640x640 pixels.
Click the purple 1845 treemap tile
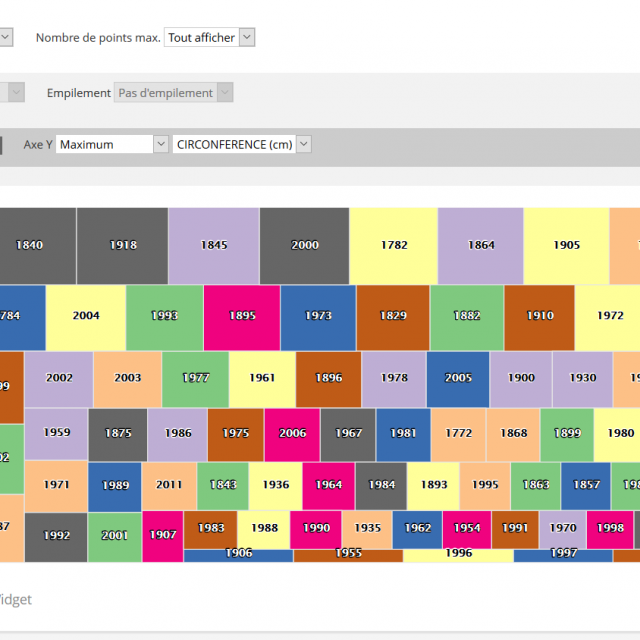click(214, 245)
